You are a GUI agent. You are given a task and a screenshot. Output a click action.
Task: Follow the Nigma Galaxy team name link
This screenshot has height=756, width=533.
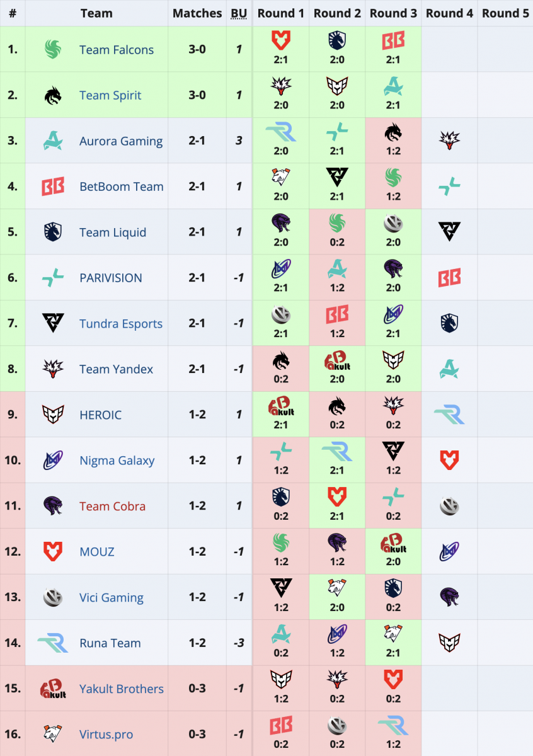point(117,461)
